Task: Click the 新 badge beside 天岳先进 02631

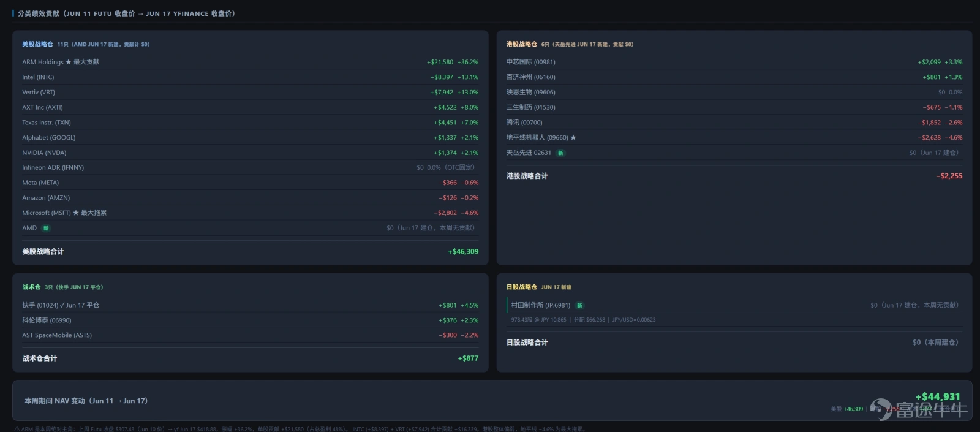Action: coord(560,153)
